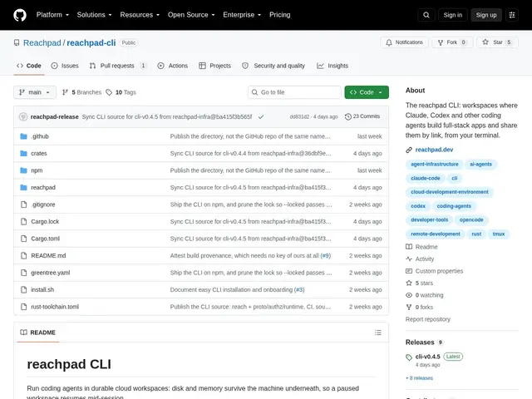The height and width of the screenshot is (399, 532).
Task: Open the greentree.yaml file
Action: click(51, 273)
